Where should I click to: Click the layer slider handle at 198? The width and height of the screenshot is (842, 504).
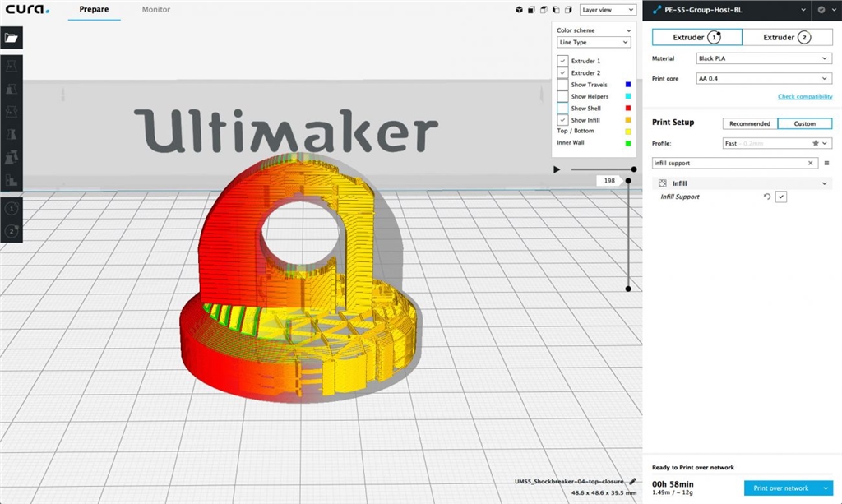628,180
